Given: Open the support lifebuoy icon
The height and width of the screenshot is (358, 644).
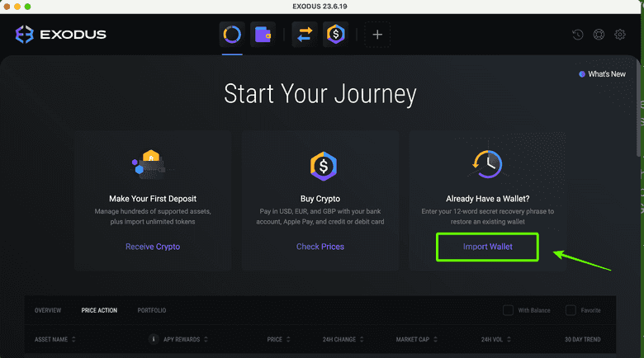Looking at the screenshot, I should [x=599, y=35].
